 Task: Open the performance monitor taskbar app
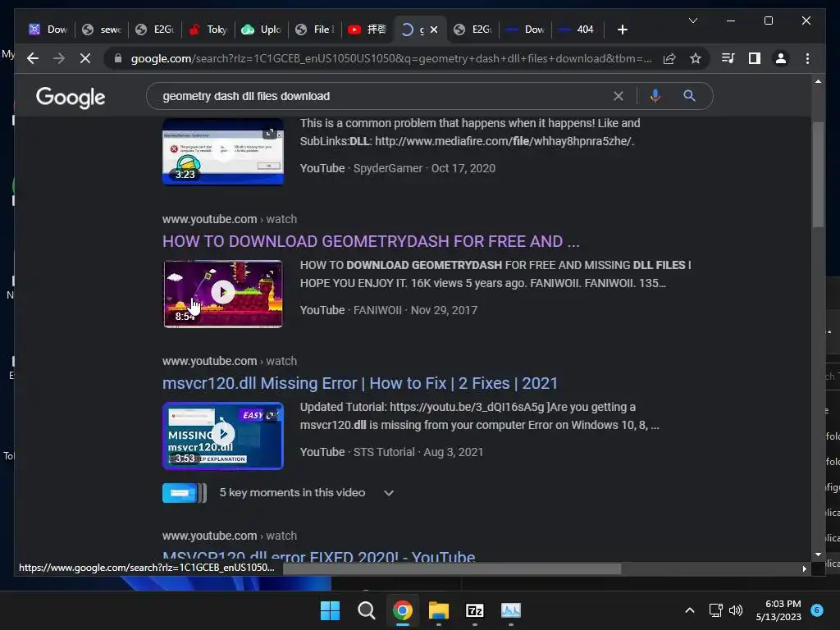point(511,610)
